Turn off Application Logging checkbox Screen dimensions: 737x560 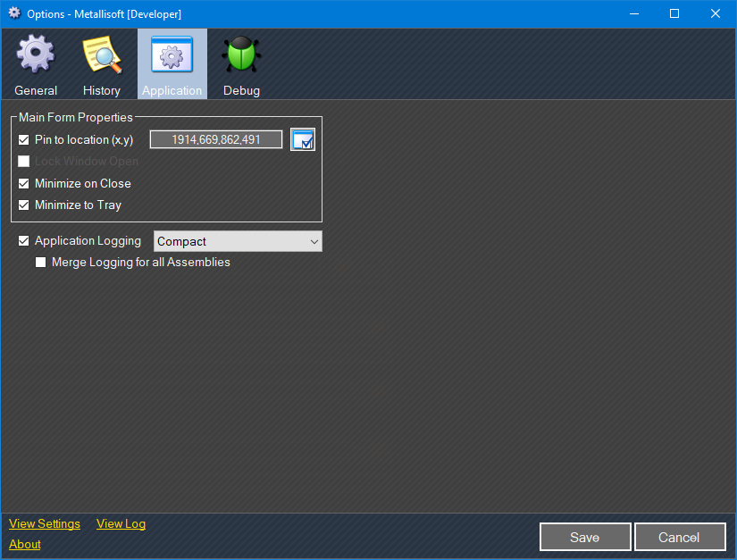[24, 241]
